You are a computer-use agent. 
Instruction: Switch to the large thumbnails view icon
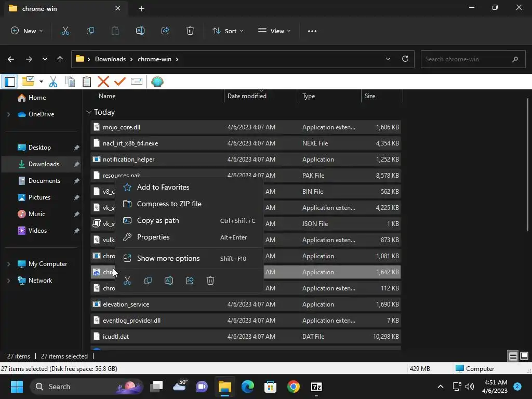(524, 356)
